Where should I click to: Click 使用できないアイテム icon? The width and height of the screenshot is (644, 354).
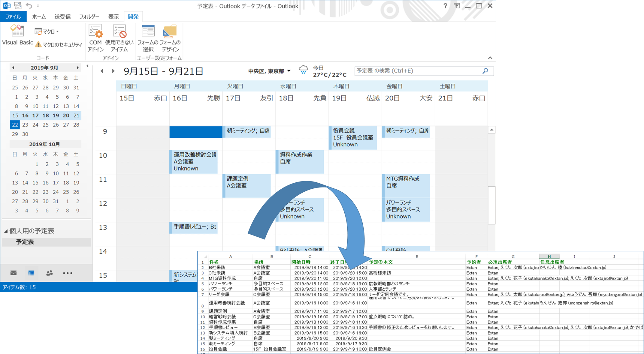tap(119, 38)
